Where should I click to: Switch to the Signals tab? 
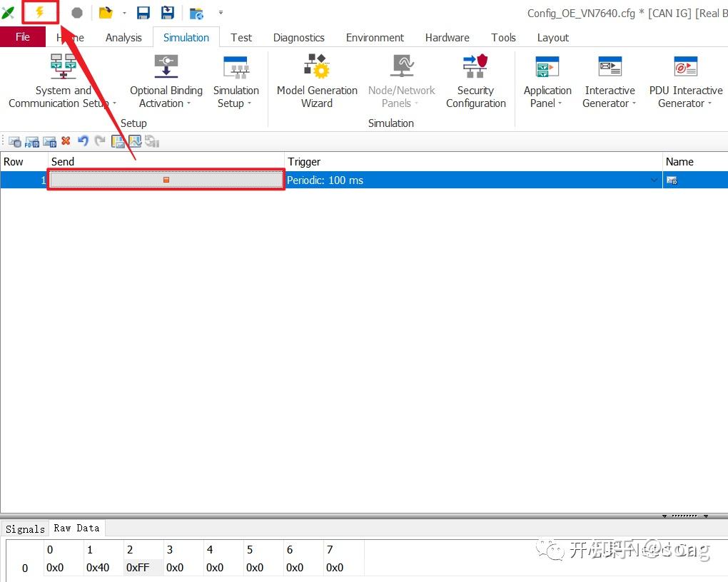pos(25,529)
